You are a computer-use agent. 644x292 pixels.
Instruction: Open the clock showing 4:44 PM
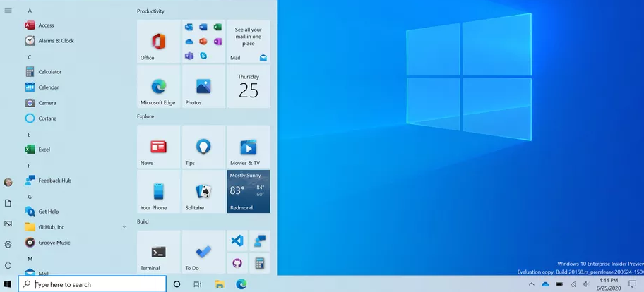[x=608, y=284]
